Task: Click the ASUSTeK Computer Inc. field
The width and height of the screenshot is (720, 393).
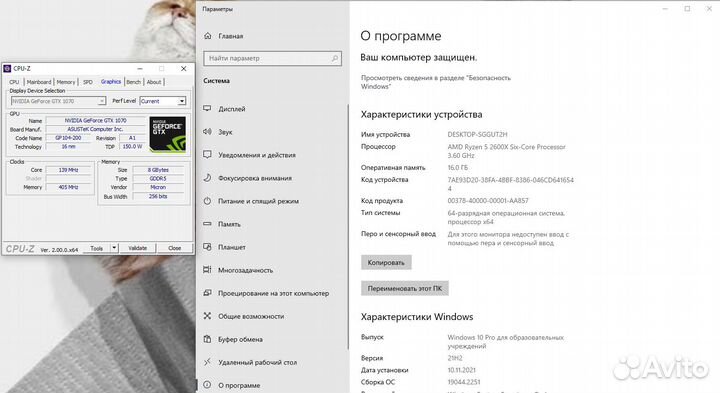Action: coord(96,129)
